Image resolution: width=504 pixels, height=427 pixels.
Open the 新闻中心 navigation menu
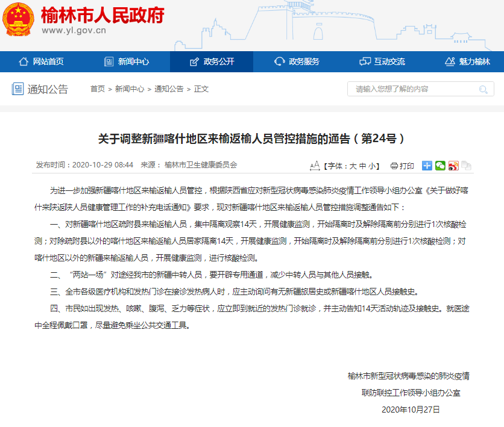127,61
